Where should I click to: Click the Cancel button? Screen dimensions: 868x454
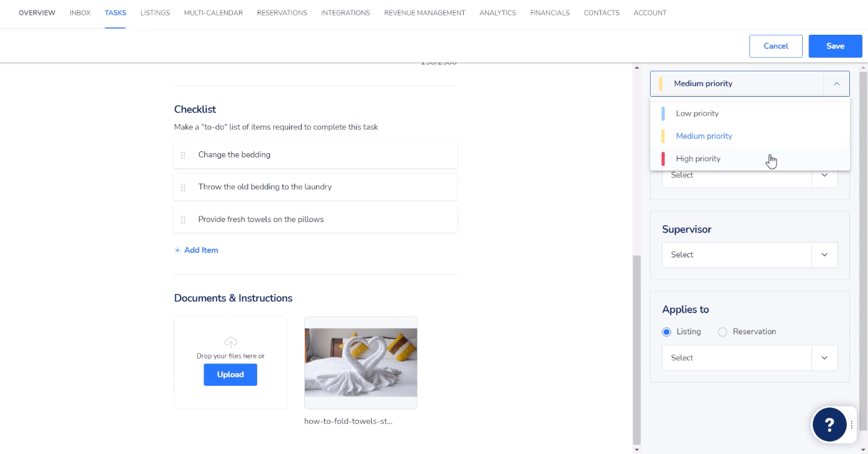[x=775, y=46]
